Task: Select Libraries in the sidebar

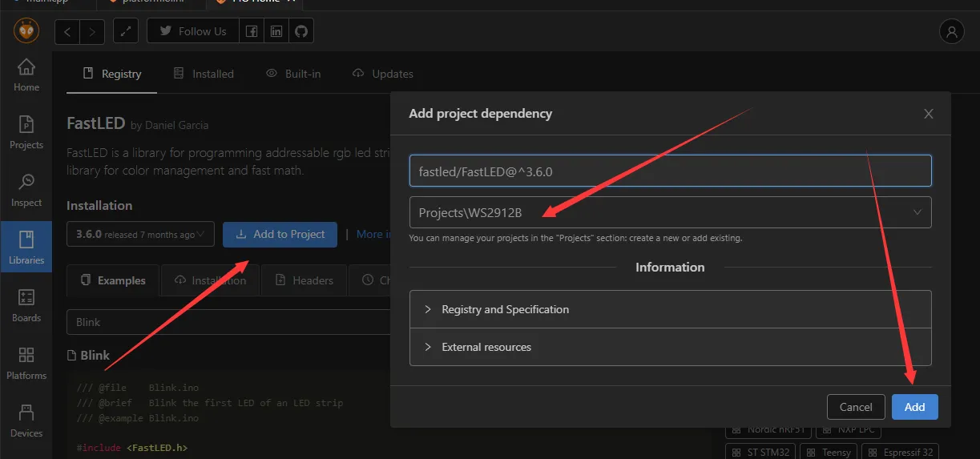Action: pos(26,248)
